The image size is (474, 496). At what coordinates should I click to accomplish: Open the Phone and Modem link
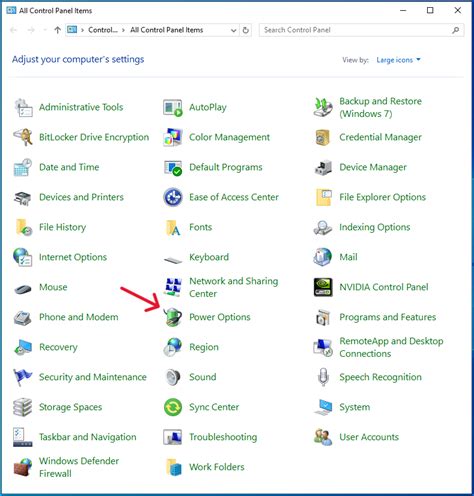pyautogui.click(x=79, y=317)
